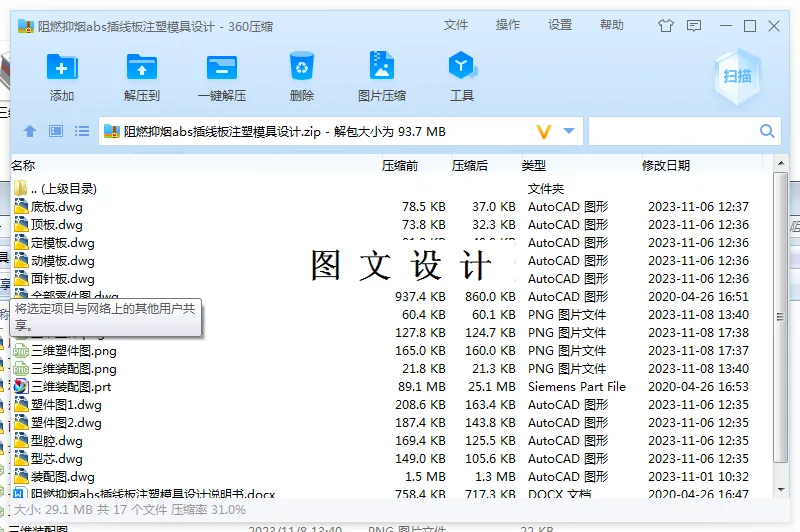This screenshot has height=532, width=800.
Task: Select the 塑件图1.dwg file name
Action: click(x=66, y=405)
